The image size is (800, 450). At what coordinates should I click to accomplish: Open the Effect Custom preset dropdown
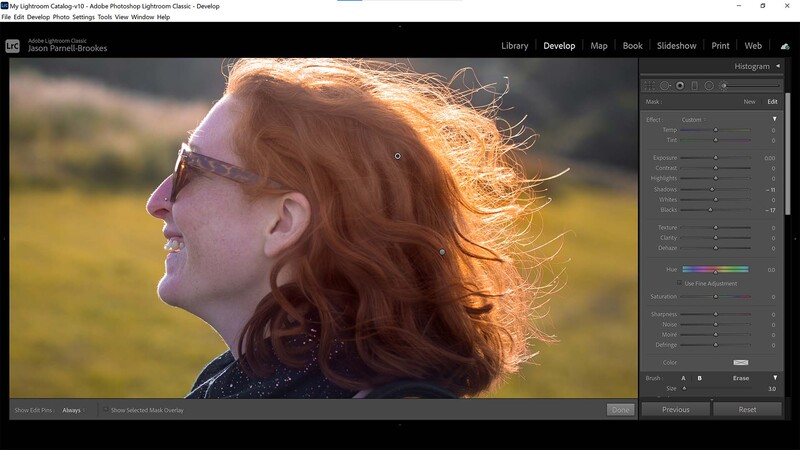(693, 120)
